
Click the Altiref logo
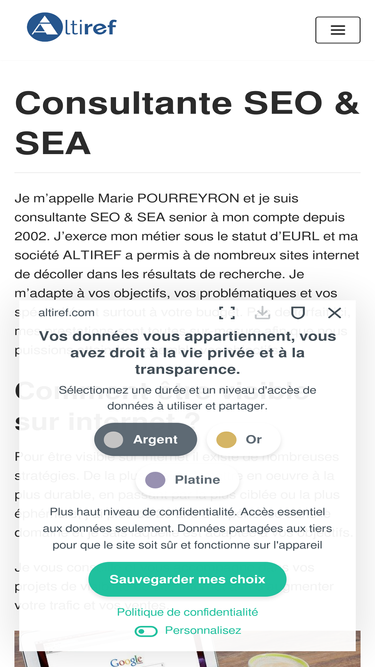point(71,27)
